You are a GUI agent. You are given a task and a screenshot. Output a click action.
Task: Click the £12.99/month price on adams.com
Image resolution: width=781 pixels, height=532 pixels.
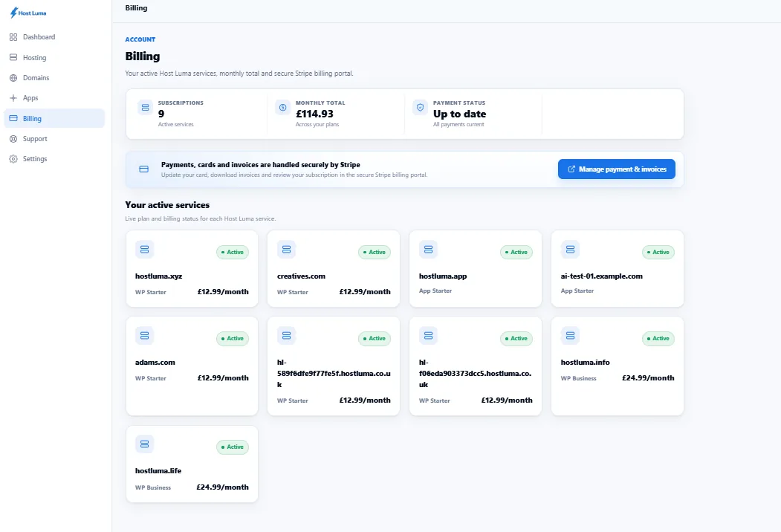[223, 378]
